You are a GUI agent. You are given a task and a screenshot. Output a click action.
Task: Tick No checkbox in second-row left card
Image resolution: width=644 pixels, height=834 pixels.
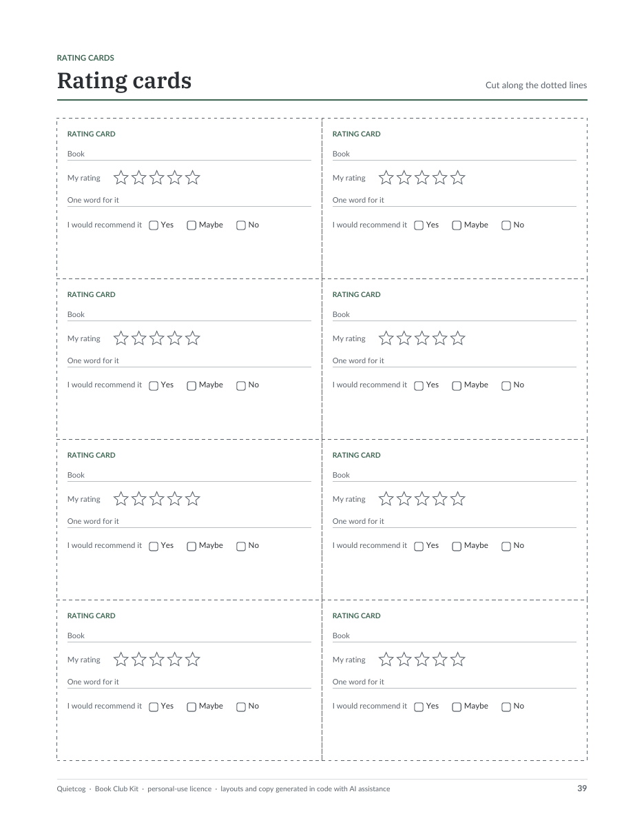(x=241, y=386)
